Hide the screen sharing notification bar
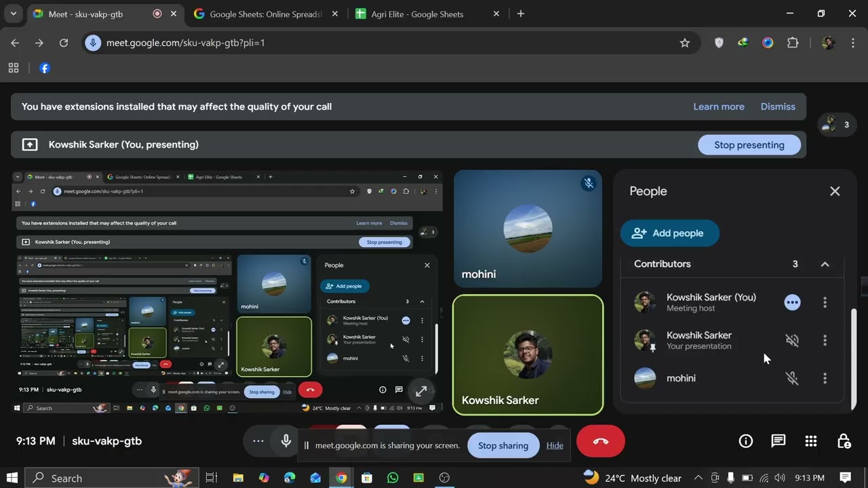The width and height of the screenshot is (868, 488). pos(555,445)
